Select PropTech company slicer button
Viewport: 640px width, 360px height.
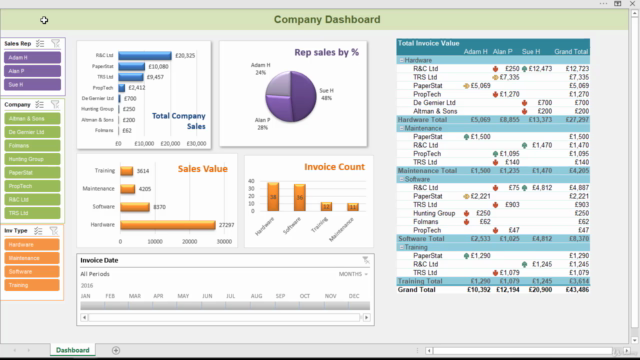click(32, 186)
